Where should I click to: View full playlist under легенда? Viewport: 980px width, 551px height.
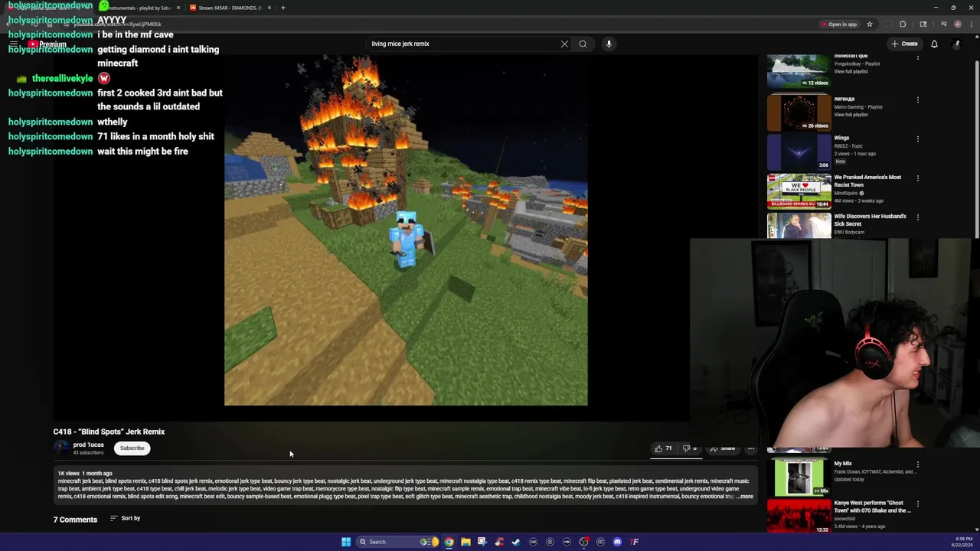click(x=851, y=115)
